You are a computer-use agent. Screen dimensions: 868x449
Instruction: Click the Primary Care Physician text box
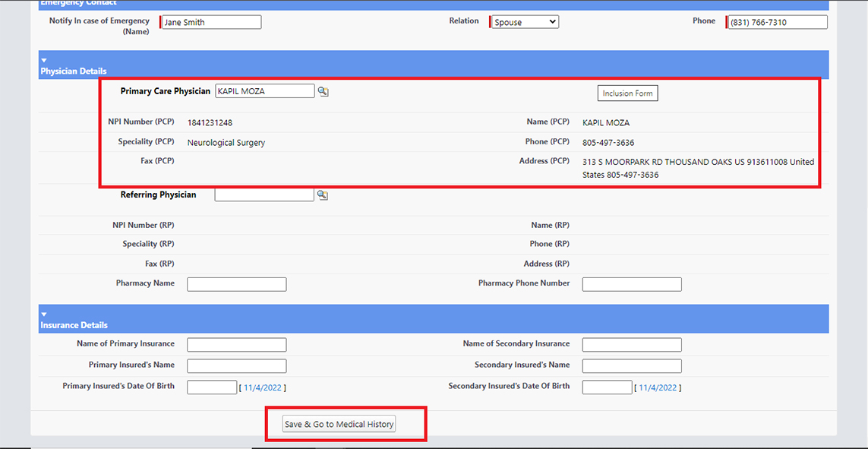(x=264, y=91)
